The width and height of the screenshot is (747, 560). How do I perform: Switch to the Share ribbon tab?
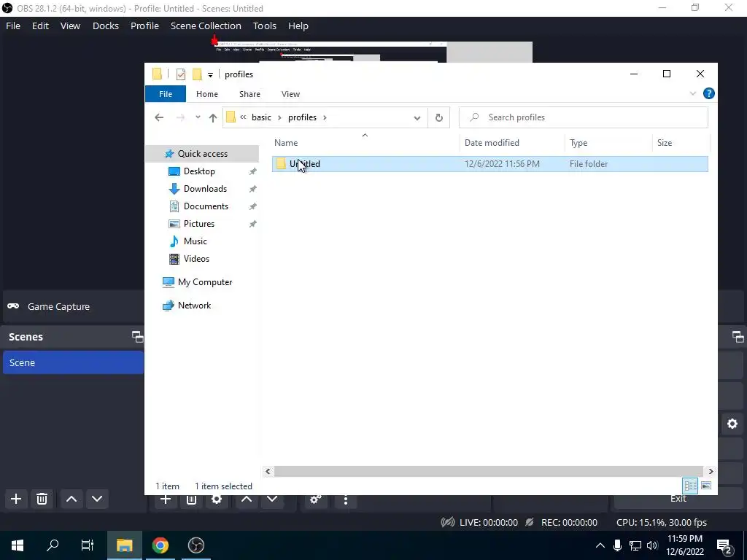249,94
